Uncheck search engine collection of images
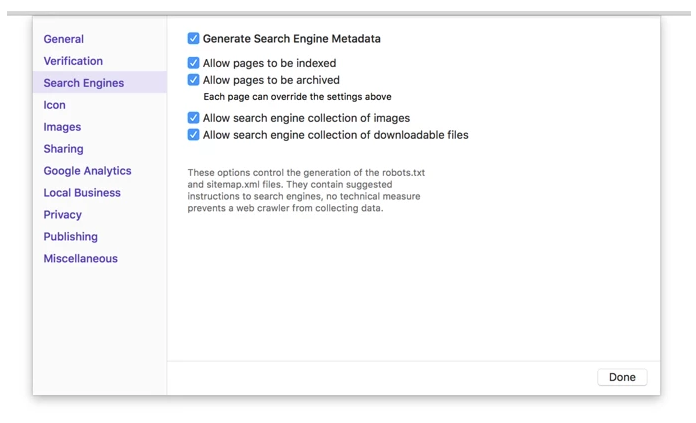This screenshot has width=696, height=423. 194,118
